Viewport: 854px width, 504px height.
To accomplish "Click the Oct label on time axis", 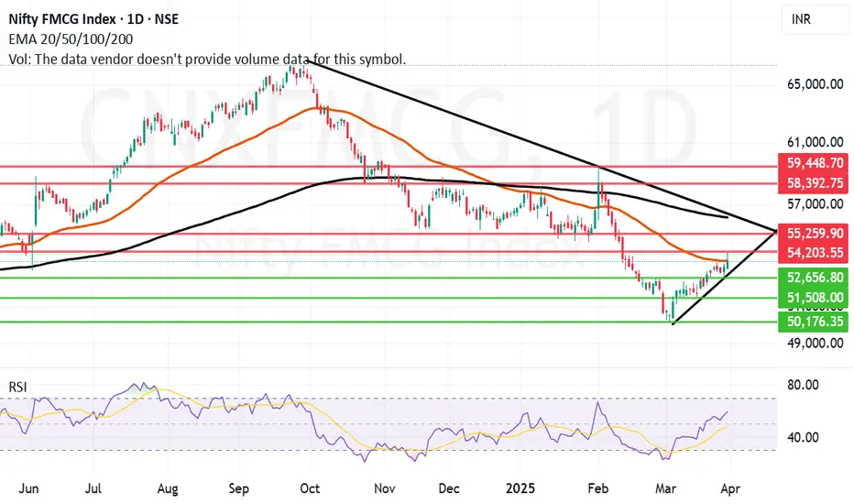I will [310, 488].
